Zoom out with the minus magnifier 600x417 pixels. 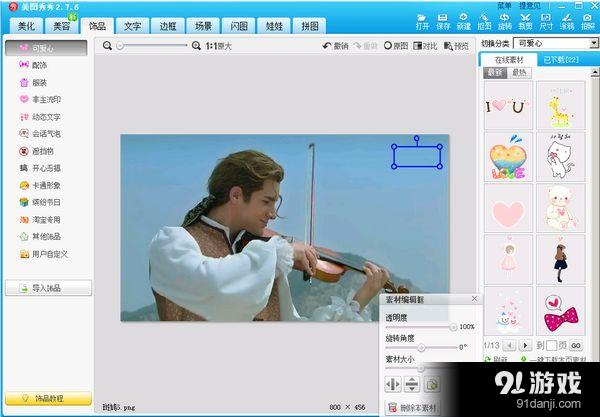[x=108, y=46]
